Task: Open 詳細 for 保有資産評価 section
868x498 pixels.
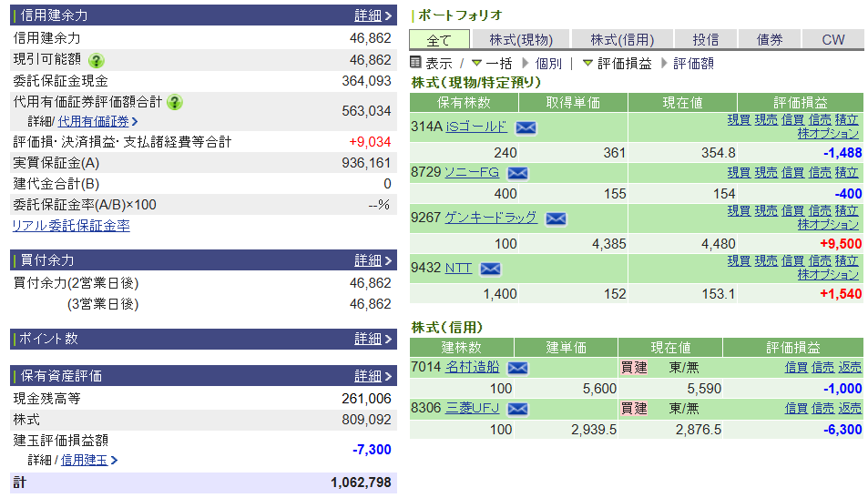Action: pyautogui.click(x=373, y=376)
